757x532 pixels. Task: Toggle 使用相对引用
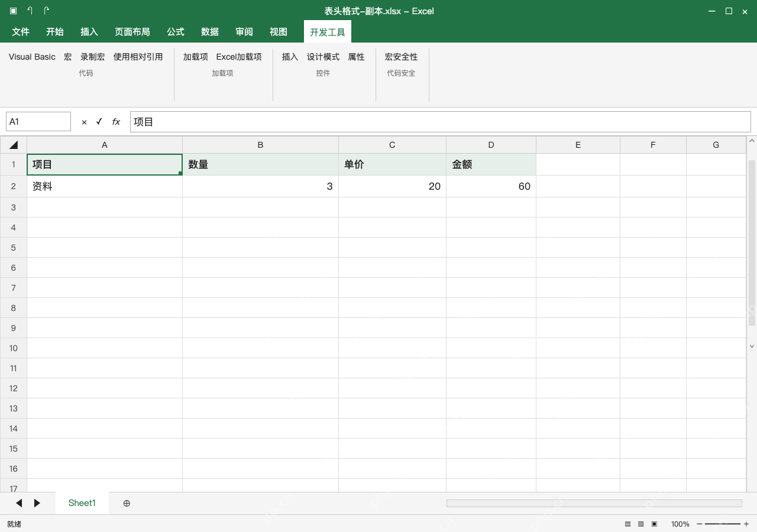pyautogui.click(x=138, y=57)
